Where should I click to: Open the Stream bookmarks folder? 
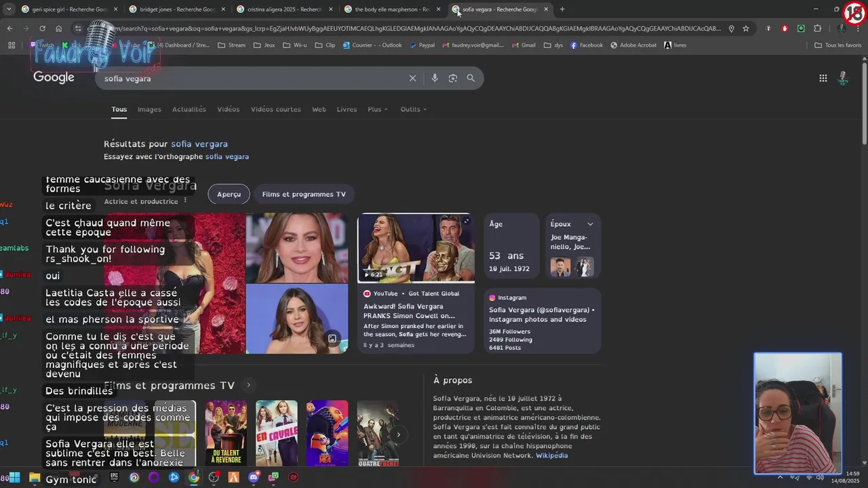[231, 45]
